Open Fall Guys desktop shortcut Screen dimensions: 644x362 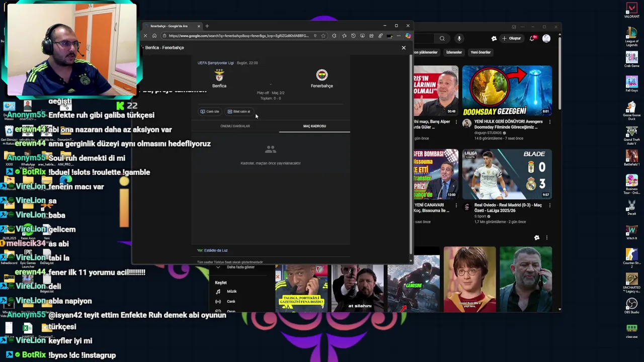pos(631,84)
